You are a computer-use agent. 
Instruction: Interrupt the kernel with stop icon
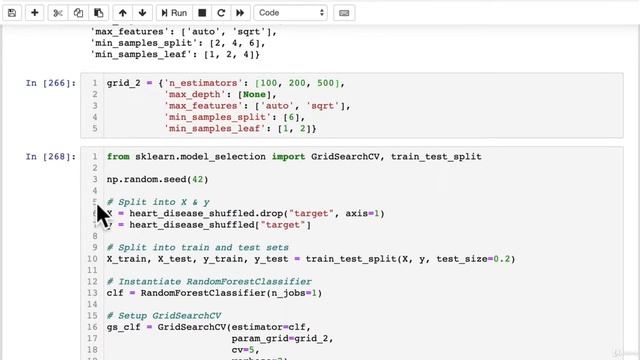pos(202,13)
